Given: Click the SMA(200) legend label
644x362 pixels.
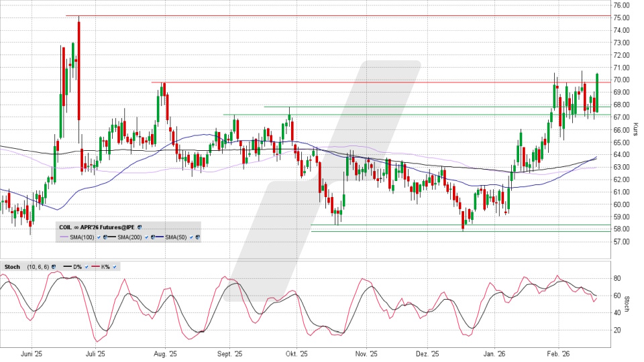Looking at the screenshot, I should click(129, 237).
